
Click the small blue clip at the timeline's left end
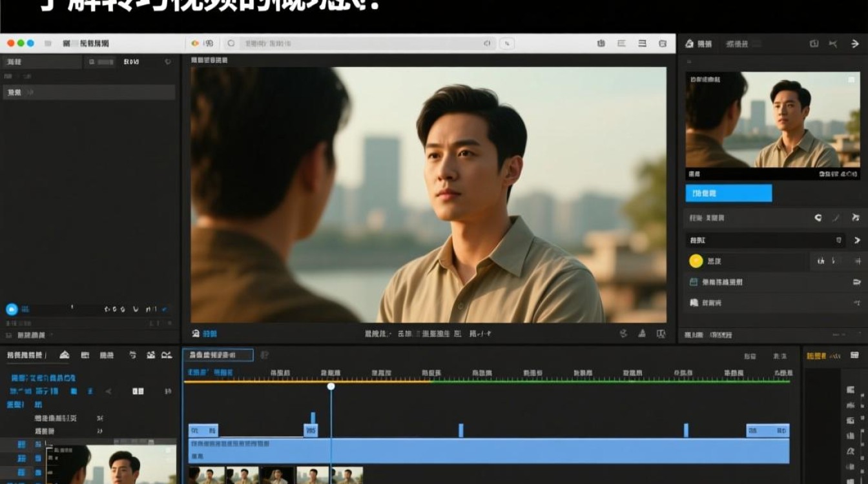203,430
